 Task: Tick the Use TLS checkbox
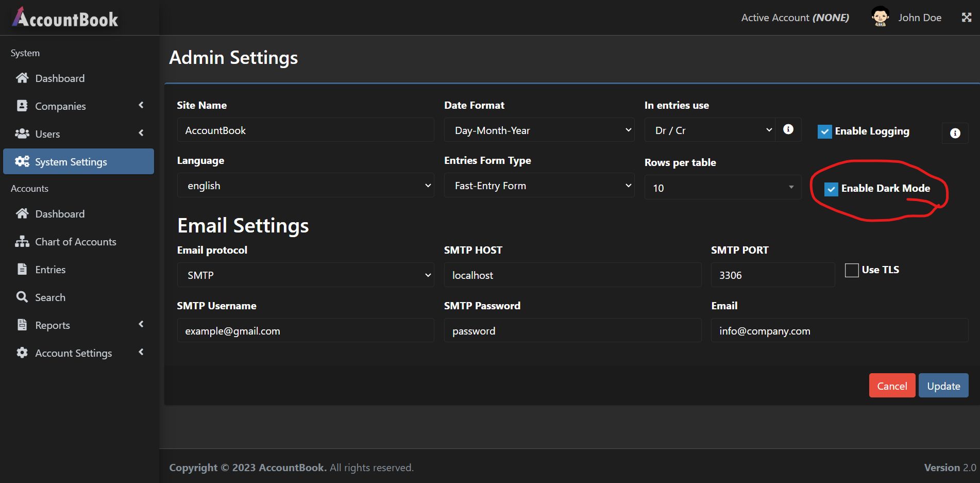pos(852,270)
